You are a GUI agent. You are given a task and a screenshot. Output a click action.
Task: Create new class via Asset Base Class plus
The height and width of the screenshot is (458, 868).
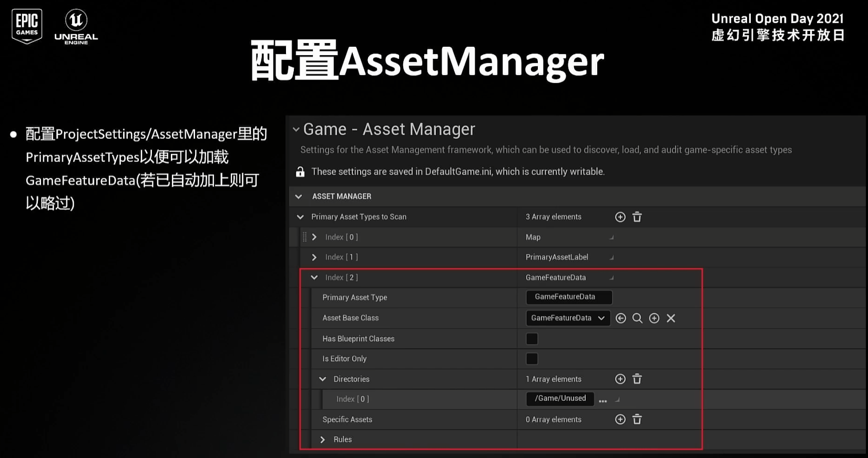point(654,318)
